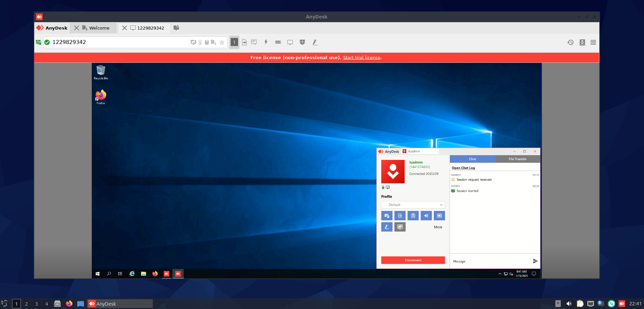Click the Start trial license link
Screen dimensions: 644x309
[x=362, y=58]
